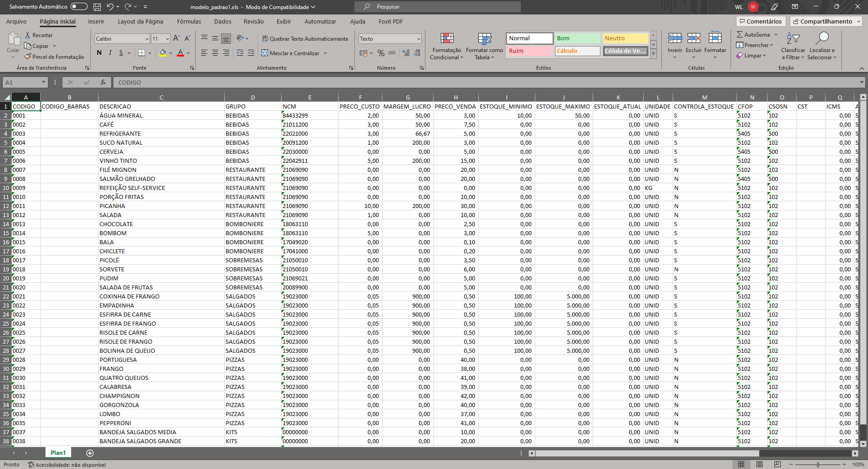Toggle Salvamento Automático switch
This screenshot has height=469, width=868.
(79, 7)
